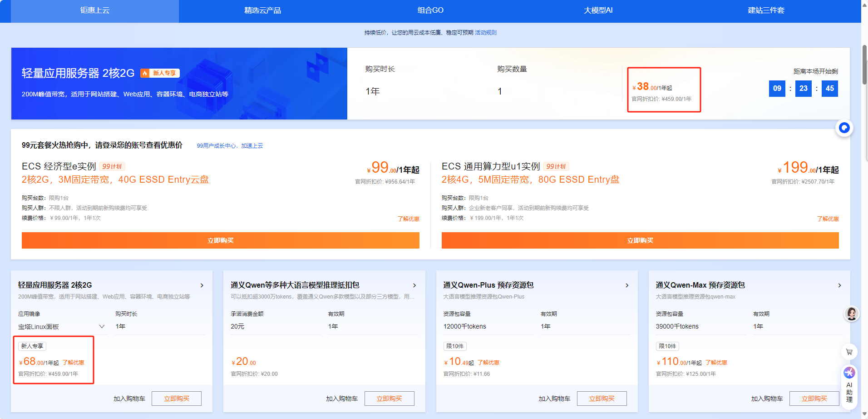This screenshot has width=868, height=419.
Task: Click the page vertical scrollbar thumb
Action: [864, 65]
